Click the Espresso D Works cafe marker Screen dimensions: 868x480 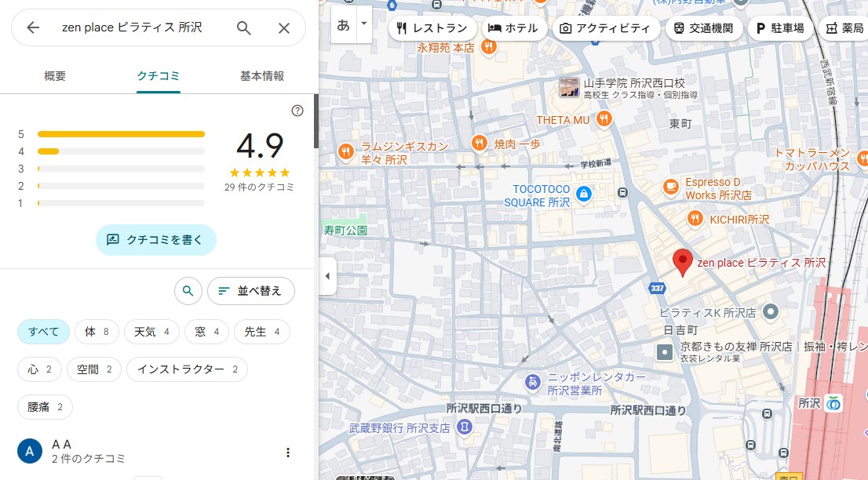[x=669, y=186]
